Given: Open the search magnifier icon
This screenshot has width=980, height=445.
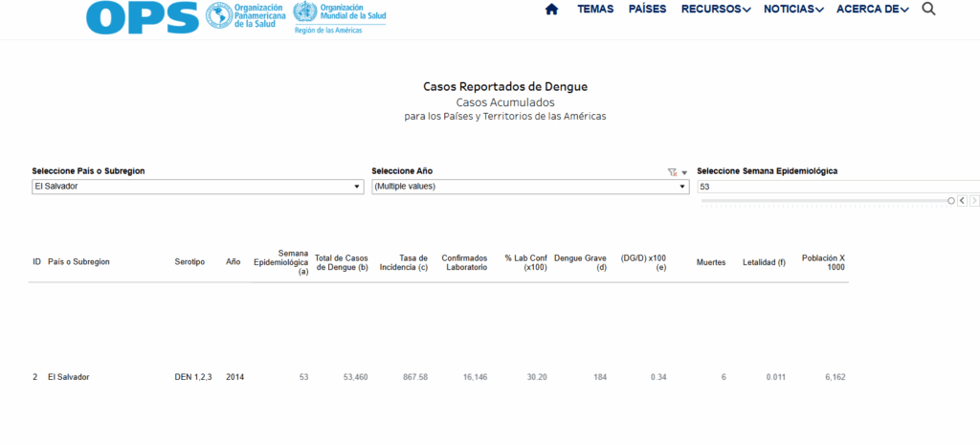Looking at the screenshot, I should tap(928, 9).
